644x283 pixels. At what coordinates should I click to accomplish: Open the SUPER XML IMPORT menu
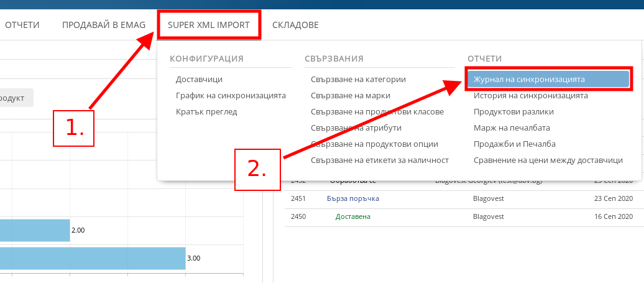click(x=208, y=25)
